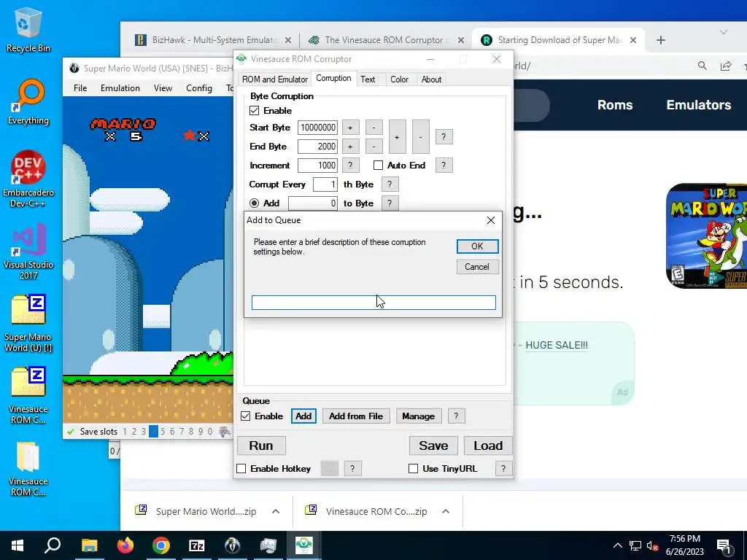Viewport: 747px width, 560px height.
Task: Select the Add to Byte radio button
Action: 255,203
